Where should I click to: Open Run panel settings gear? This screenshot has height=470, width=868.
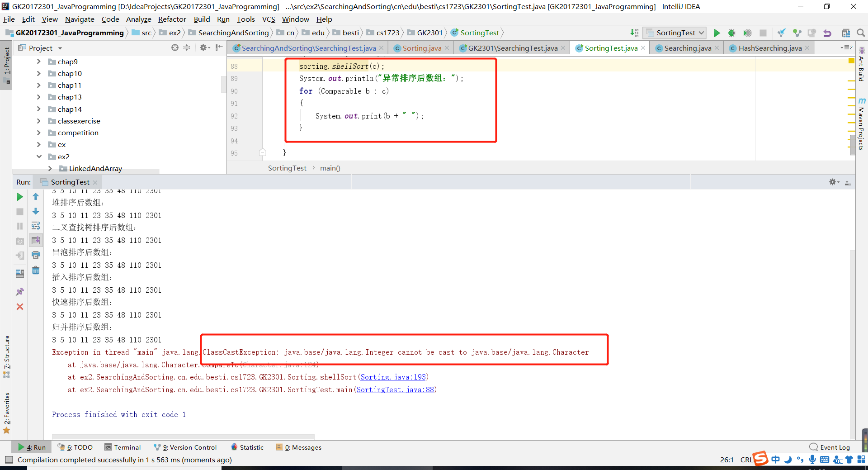pyautogui.click(x=834, y=182)
